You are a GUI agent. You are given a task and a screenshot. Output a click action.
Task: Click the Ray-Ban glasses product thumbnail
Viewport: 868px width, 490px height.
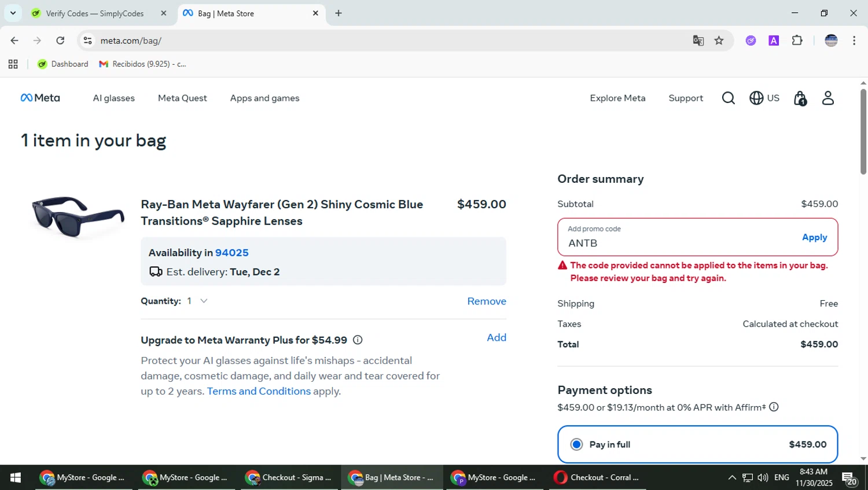(78, 216)
